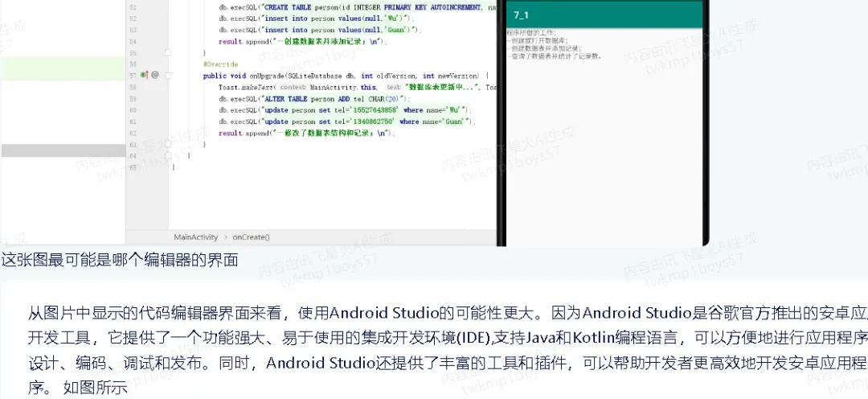Click the insert values 'Guan' code line
This screenshot has height=399, width=868.
[319, 30]
